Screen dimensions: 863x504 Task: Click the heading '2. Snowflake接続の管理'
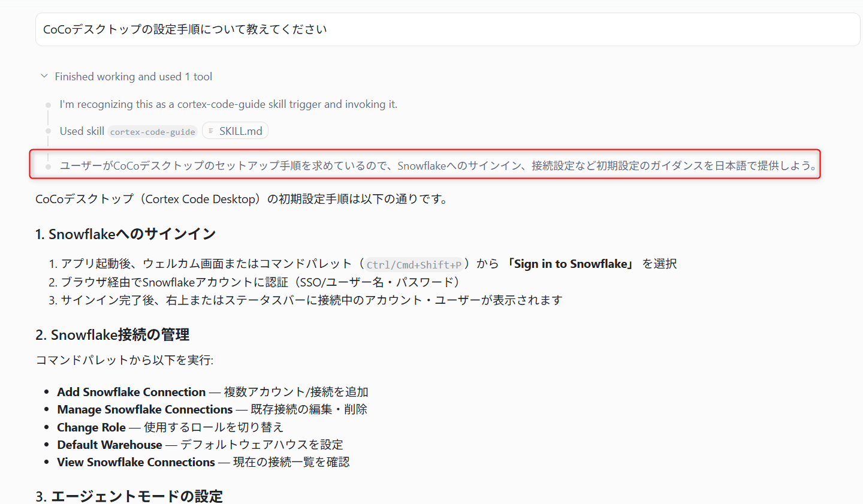[x=113, y=335]
